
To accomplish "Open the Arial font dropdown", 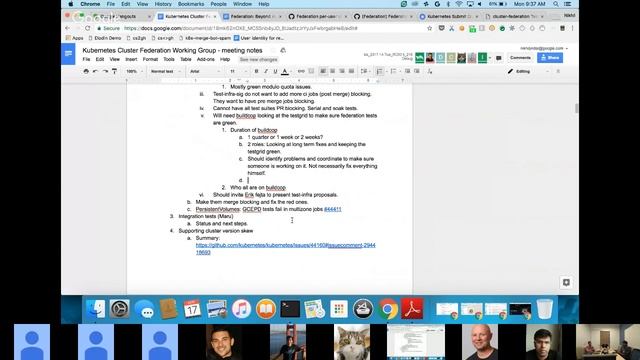I will 205,71.
